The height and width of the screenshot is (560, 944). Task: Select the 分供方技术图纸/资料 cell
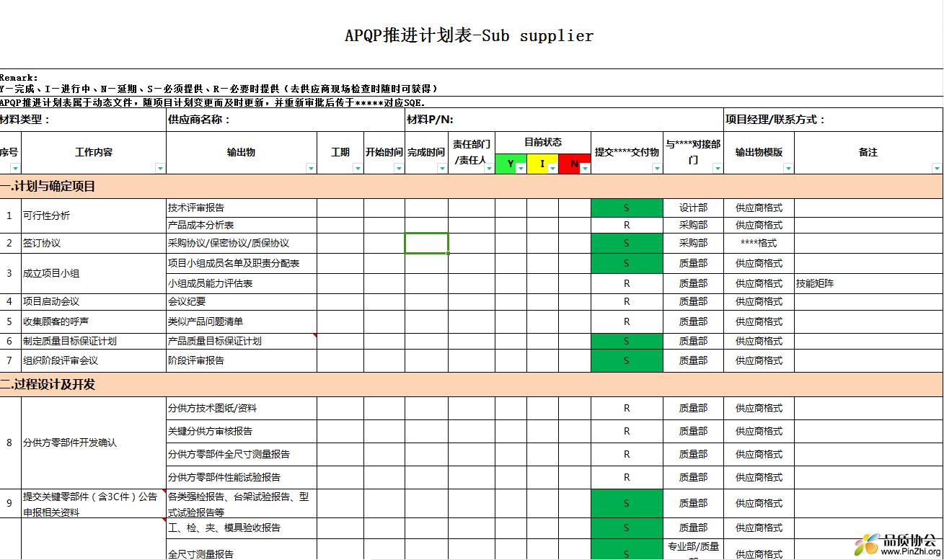point(242,408)
